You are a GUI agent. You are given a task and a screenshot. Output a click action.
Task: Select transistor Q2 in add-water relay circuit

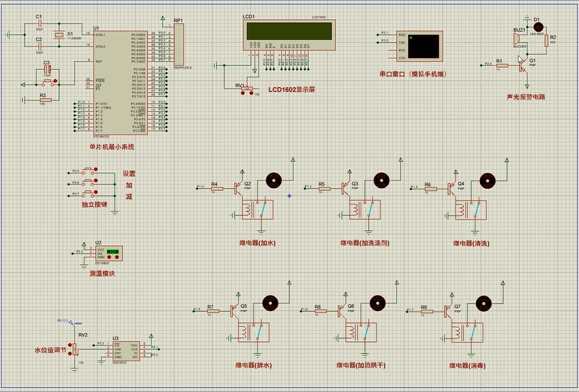pyautogui.click(x=239, y=185)
